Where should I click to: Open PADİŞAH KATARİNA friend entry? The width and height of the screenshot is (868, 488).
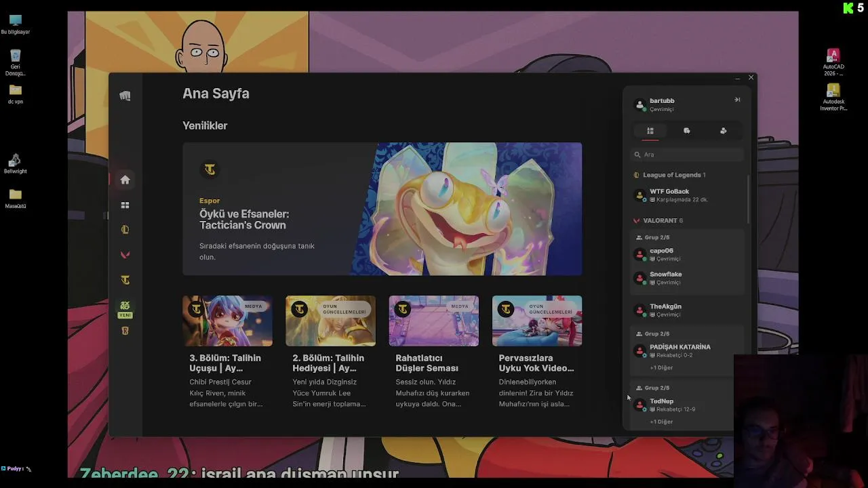[x=688, y=350]
